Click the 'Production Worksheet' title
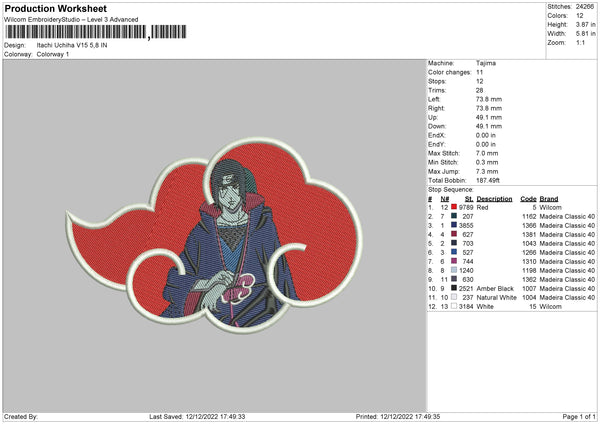The image size is (600, 424). click(56, 8)
